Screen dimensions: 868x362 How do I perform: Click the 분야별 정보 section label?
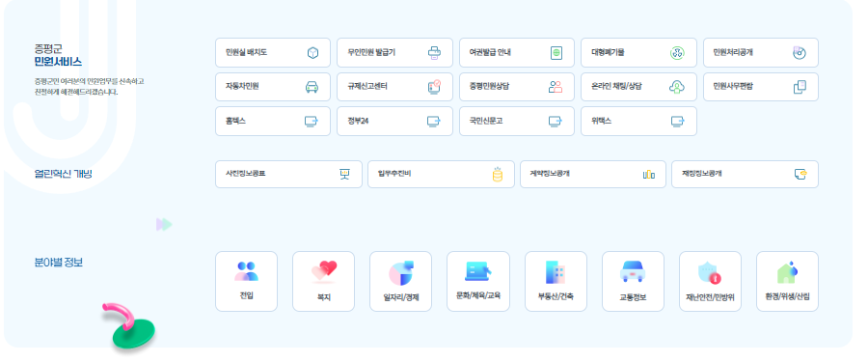point(58,263)
